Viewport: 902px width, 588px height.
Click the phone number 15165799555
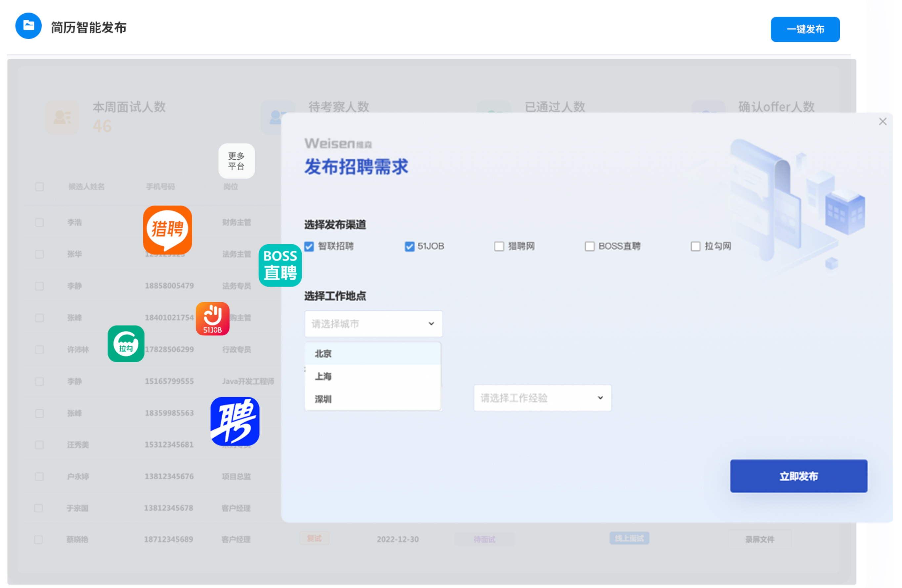pos(169,381)
